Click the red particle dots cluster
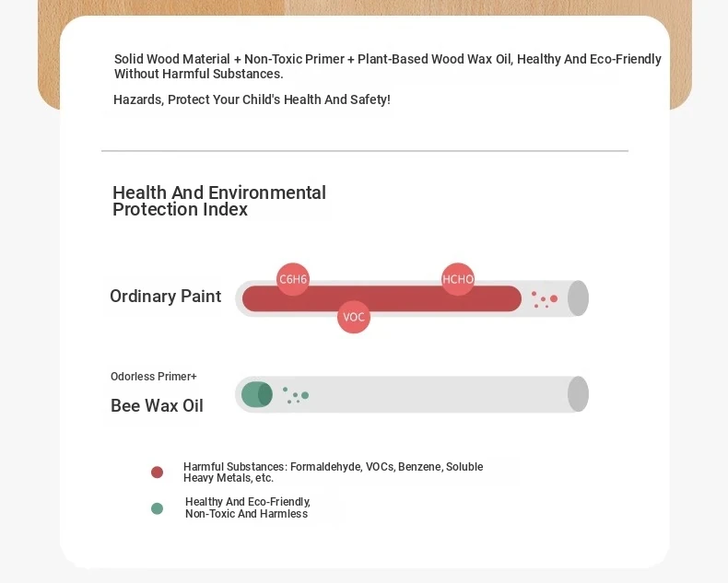The image size is (728, 583). [545, 299]
